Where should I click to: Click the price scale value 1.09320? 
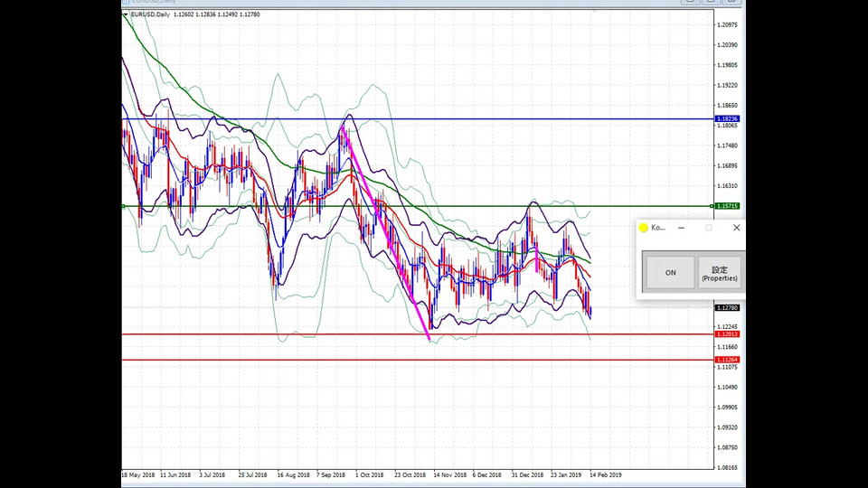[727, 427]
